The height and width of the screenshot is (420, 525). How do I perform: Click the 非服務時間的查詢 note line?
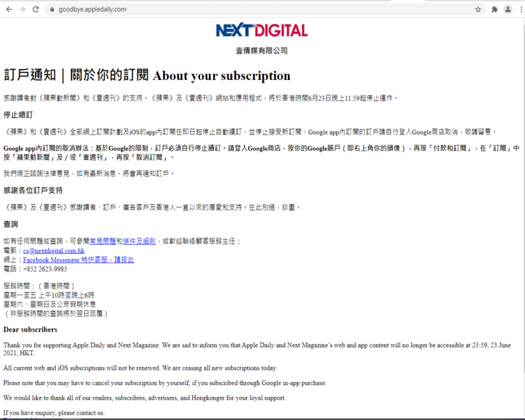pyautogui.click(x=56, y=314)
